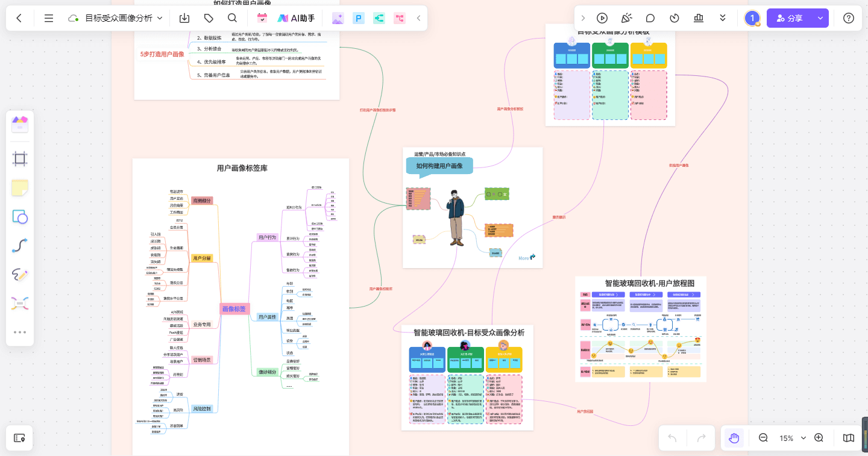Expand the board title dropdown 目标受众画像分析

[159, 18]
